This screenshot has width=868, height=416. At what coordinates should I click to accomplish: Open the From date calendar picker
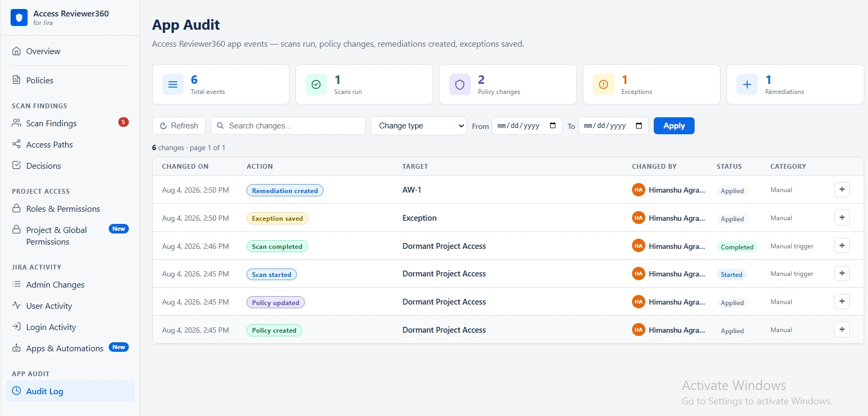553,126
